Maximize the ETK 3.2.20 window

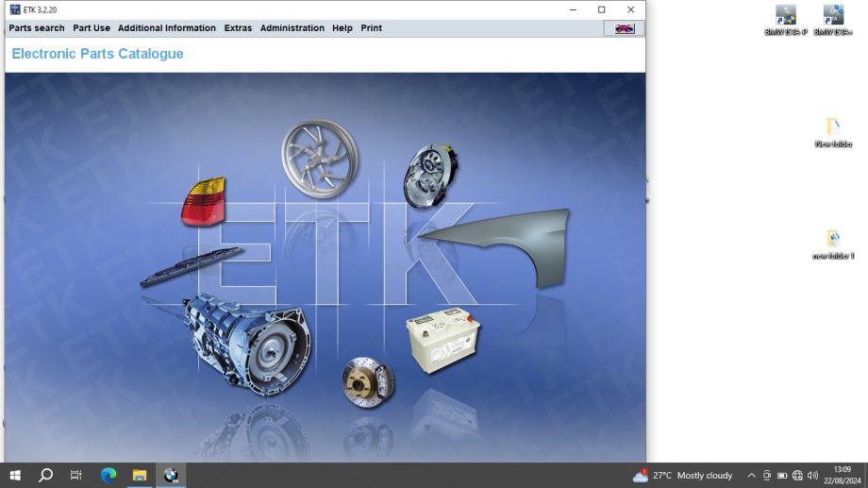point(602,9)
